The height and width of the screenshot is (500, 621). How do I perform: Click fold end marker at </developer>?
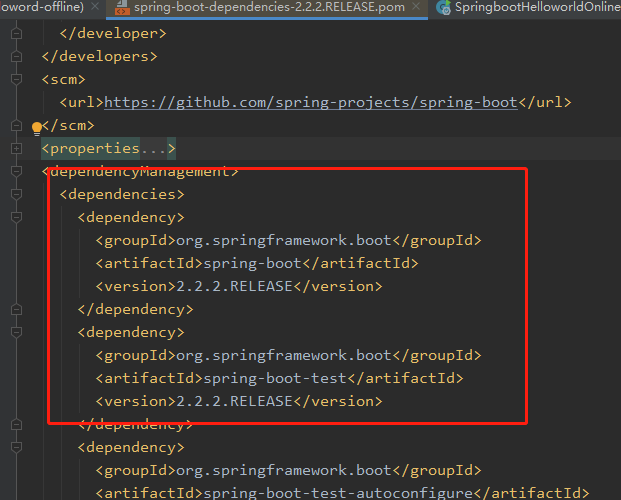[16, 34]
